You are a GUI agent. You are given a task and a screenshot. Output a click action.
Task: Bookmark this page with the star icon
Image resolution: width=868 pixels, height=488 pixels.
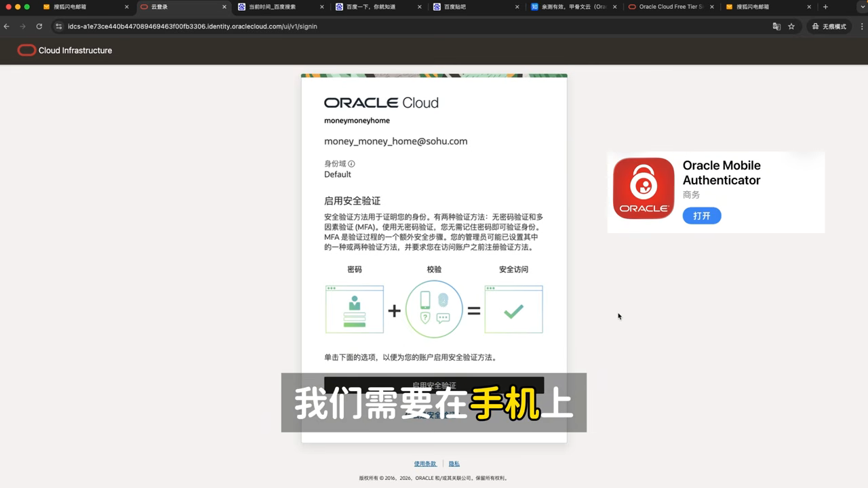pyautogui.click(x=791, y=26)
